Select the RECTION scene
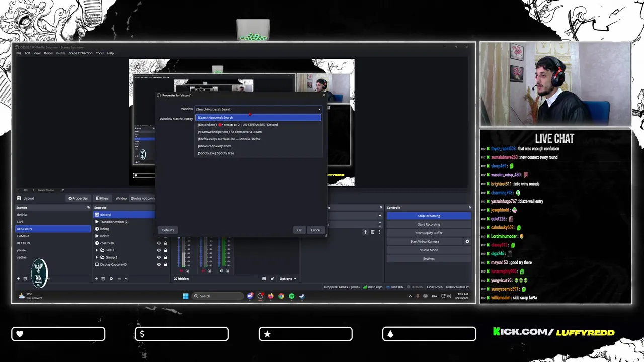The image size is (644, 362). click(x=53, y=243)
